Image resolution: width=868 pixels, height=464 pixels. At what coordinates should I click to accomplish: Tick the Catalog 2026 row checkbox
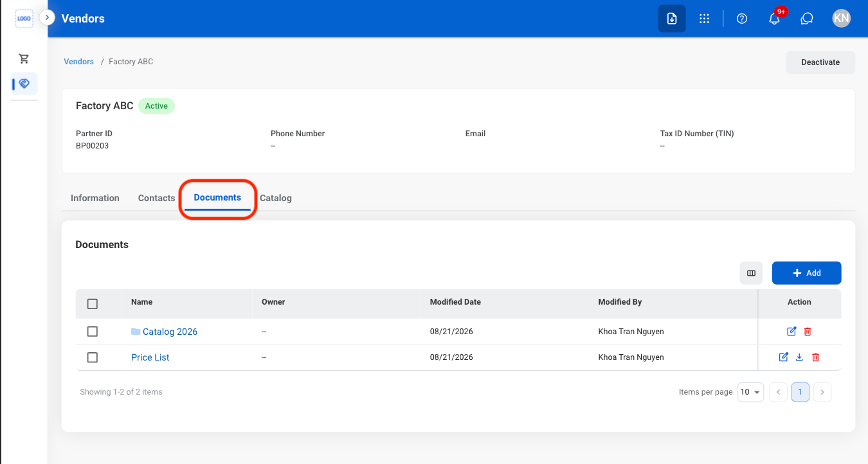[x=93, y=332]
